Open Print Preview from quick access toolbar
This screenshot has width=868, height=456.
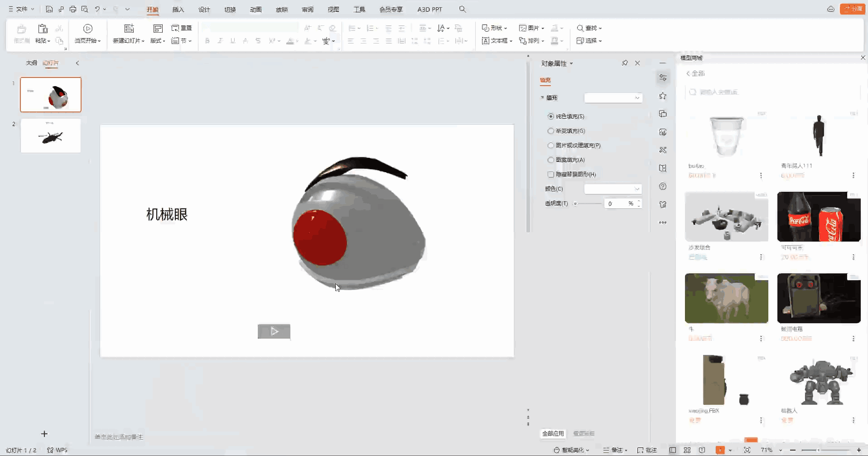coord(85,9)
